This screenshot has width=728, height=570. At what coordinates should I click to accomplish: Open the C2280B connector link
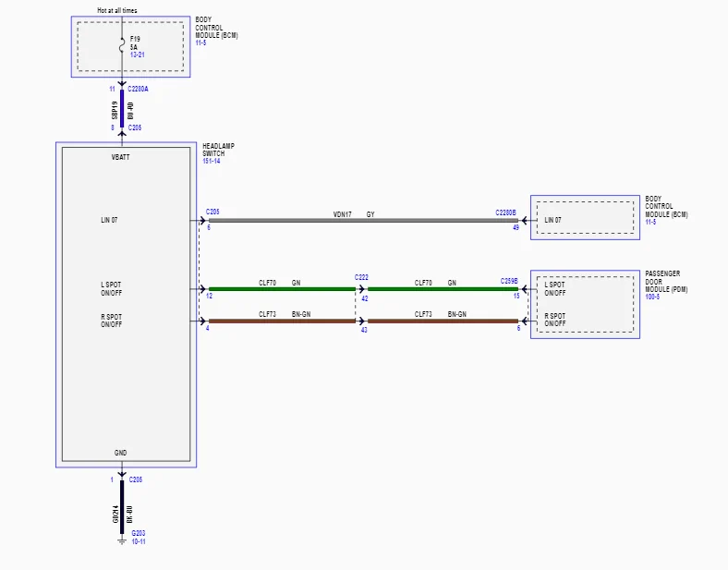point(505,212)
